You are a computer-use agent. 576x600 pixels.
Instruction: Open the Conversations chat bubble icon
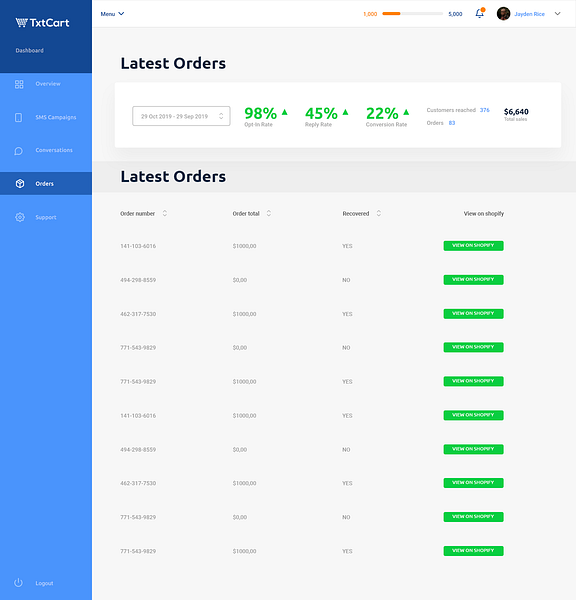(18, 151)
